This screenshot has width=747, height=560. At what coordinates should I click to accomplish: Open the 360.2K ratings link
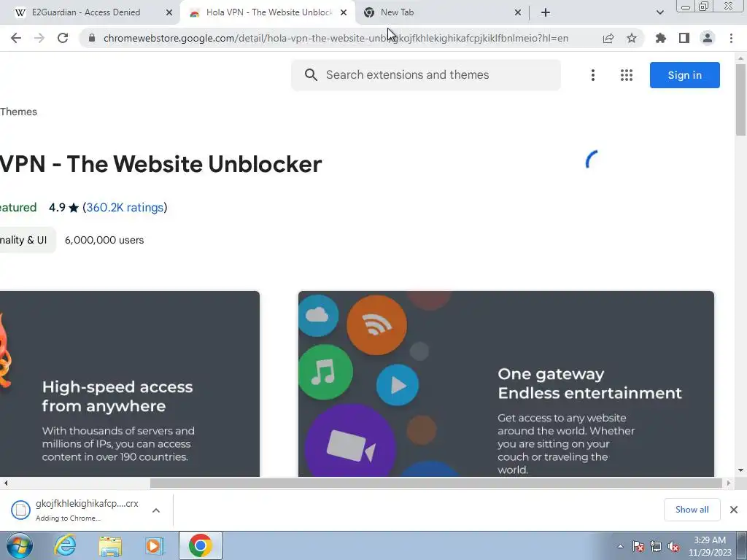[x=125, y=207]
